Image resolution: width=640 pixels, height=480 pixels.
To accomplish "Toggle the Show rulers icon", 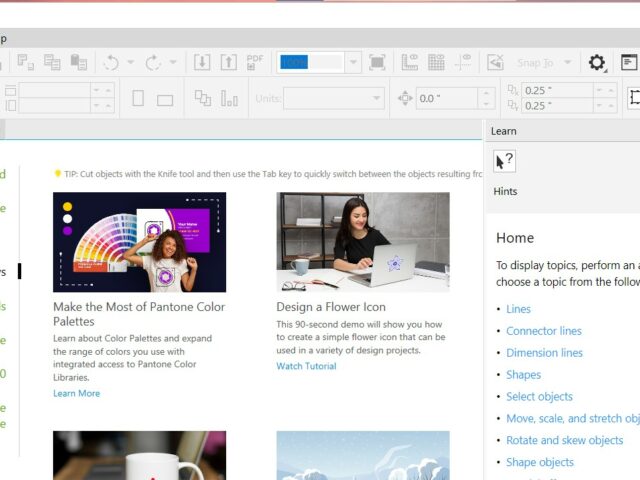I will (410, 62).
